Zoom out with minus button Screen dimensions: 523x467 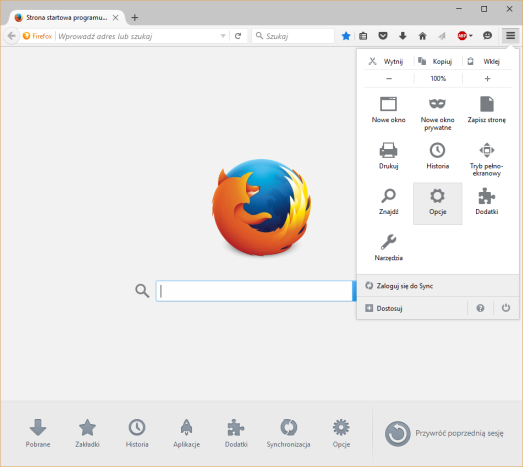click(389, 79)
